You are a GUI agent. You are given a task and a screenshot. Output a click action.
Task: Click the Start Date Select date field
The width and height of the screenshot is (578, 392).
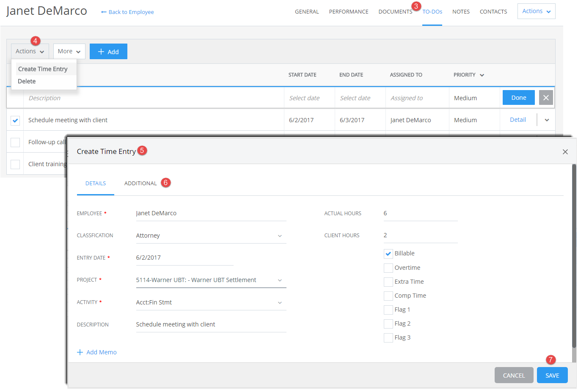pos(309,98)
